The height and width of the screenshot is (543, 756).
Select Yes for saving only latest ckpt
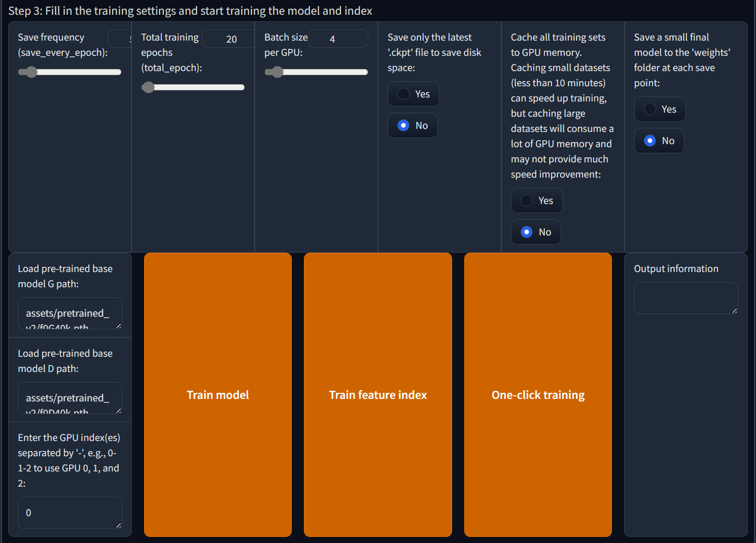[403, 94]
